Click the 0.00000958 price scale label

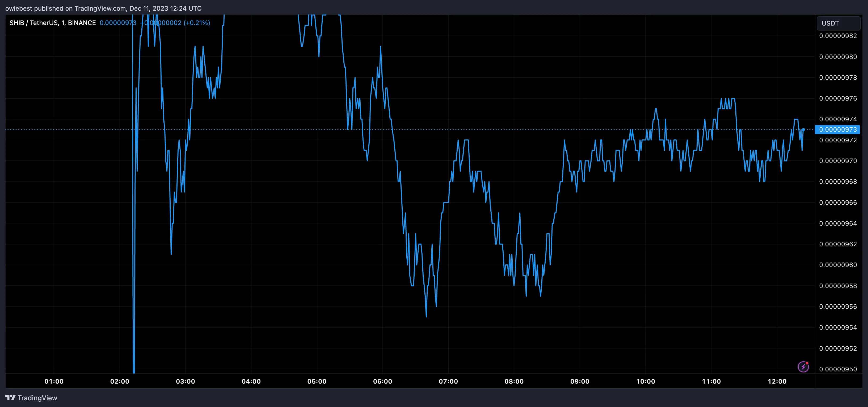pos(838,286)
